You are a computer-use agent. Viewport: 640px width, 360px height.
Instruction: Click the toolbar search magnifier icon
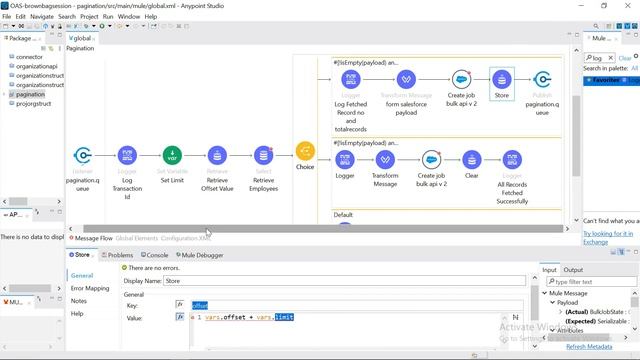pos(596,26)
